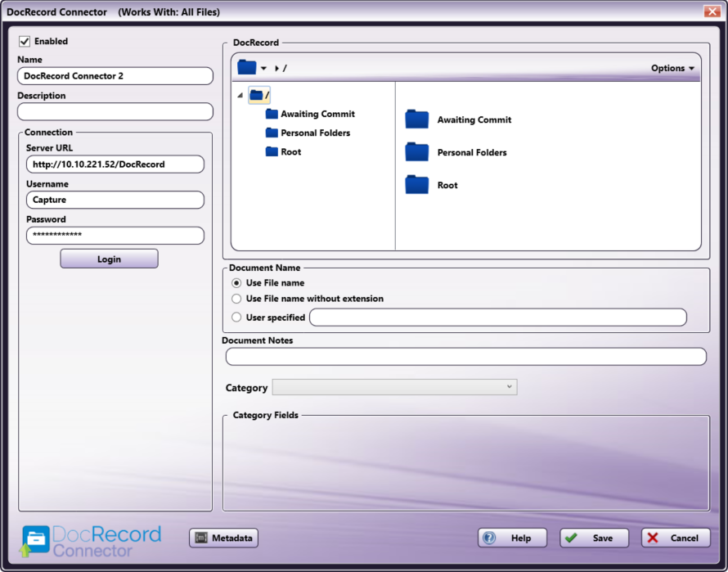
Task: Click the Personal Folders folder icon in the tree
Action: coord(272,133)
